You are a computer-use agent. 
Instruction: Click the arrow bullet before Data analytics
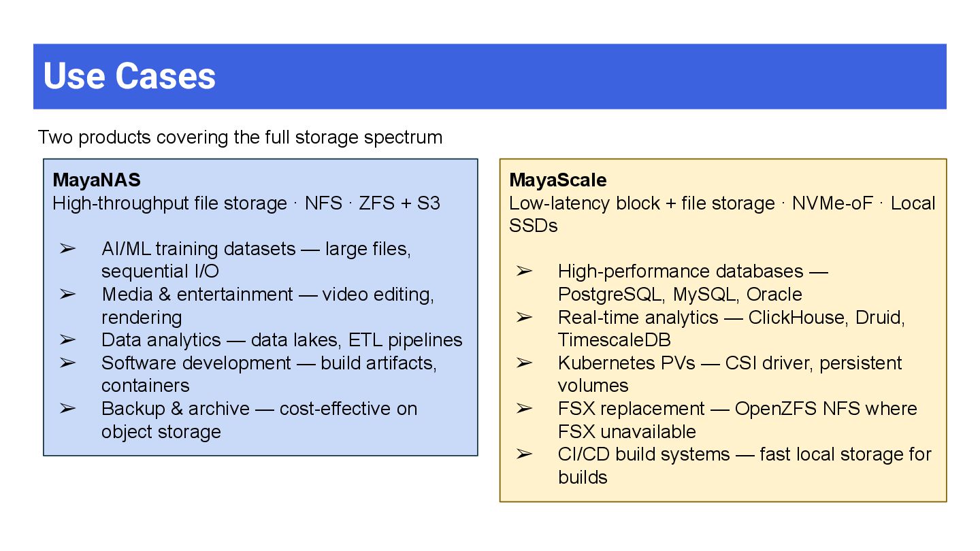click(x=67, y=340)
